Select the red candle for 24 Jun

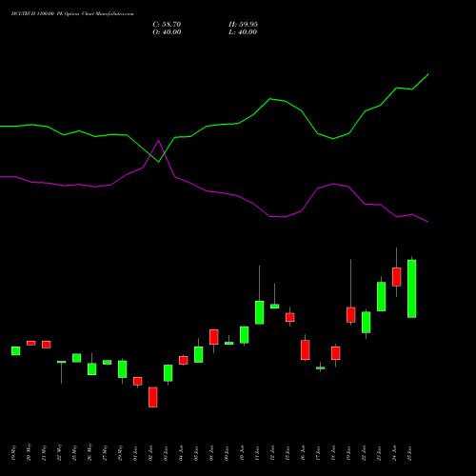point(397,277)
